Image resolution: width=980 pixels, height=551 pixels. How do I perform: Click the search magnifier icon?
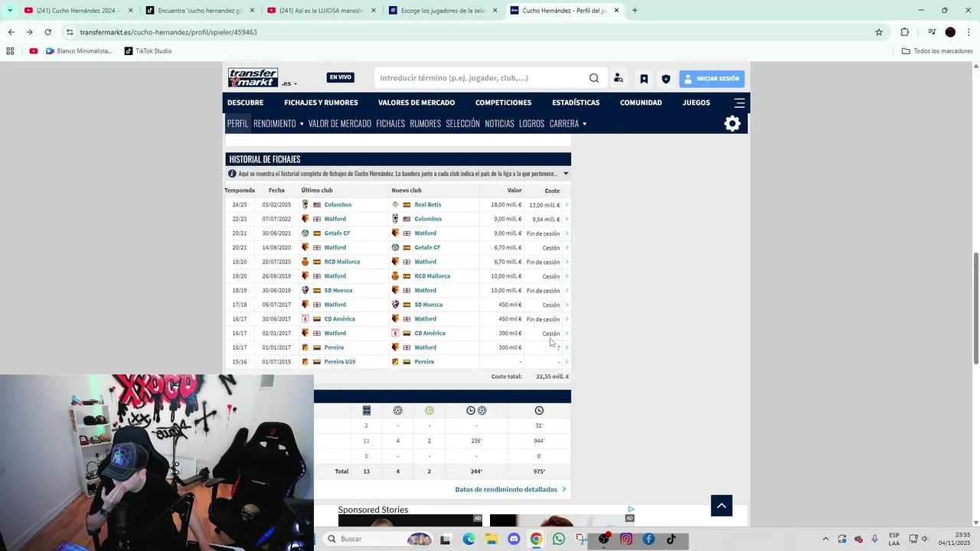pyautogui.click(x=594, y=78)
